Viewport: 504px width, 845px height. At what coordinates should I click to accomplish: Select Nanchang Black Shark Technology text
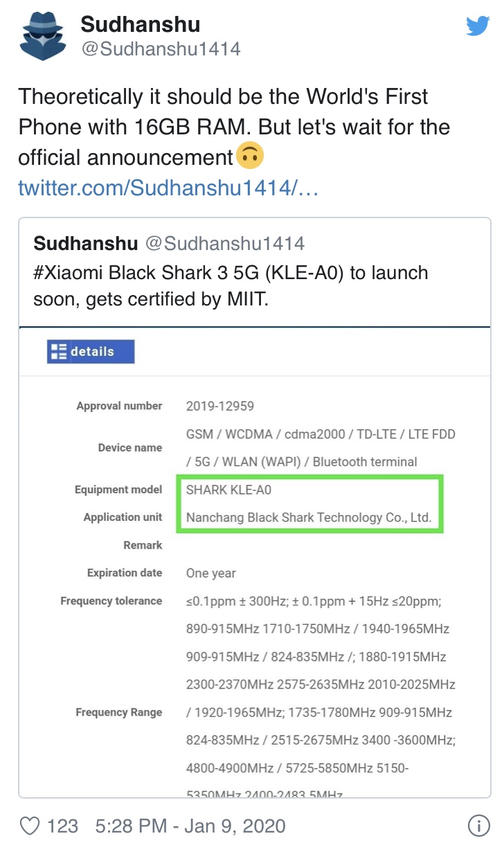309,517
